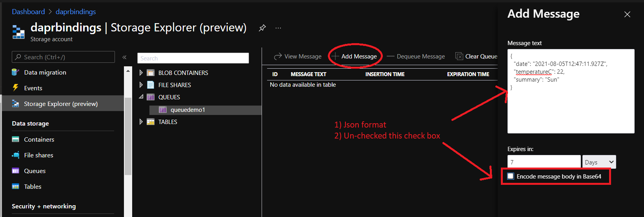The width and height of the screenshot is (644, 217).
Task: Click the View Message arrow icon
Action: 278,57
